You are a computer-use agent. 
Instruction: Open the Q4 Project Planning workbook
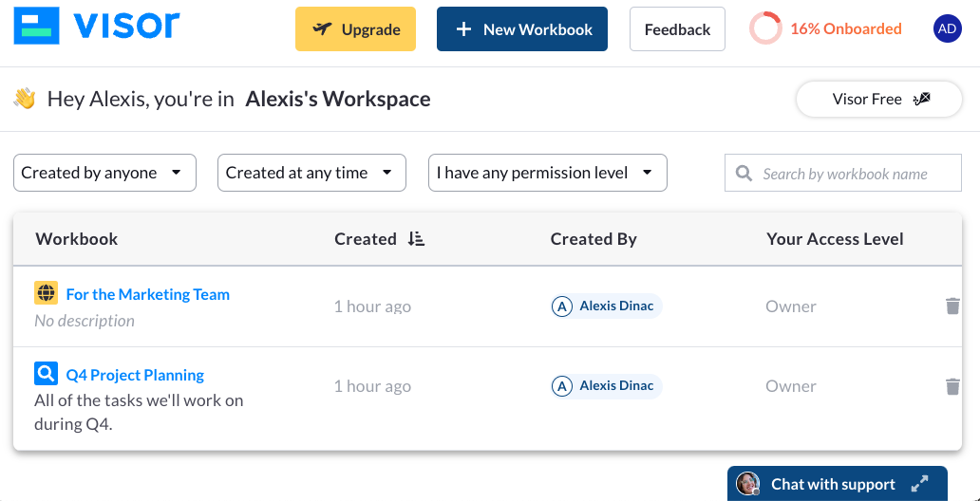tap(135, 375)
